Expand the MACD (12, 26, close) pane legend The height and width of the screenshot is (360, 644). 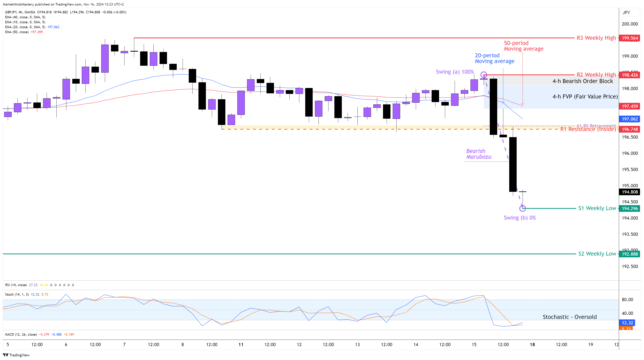click(21, 334)
